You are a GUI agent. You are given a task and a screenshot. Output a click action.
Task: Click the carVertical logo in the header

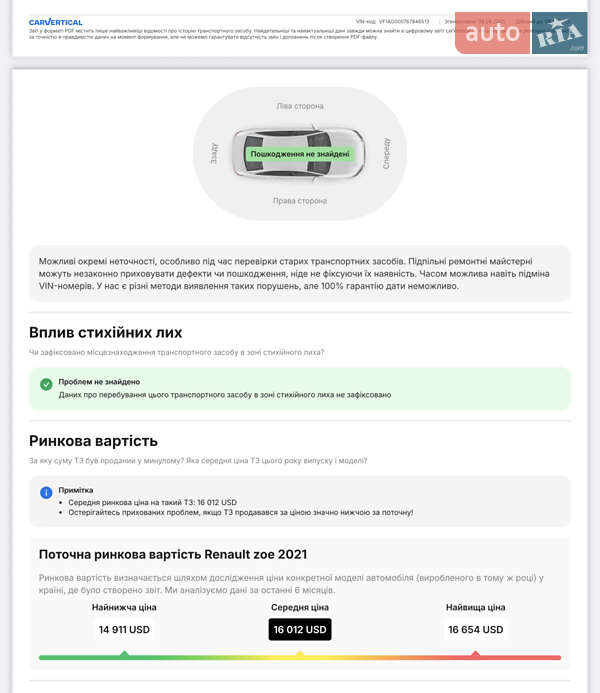(x=56, y=21)
